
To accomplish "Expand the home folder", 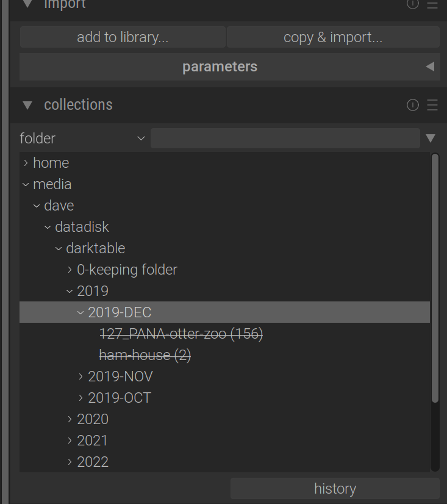I will click(26, 163).
